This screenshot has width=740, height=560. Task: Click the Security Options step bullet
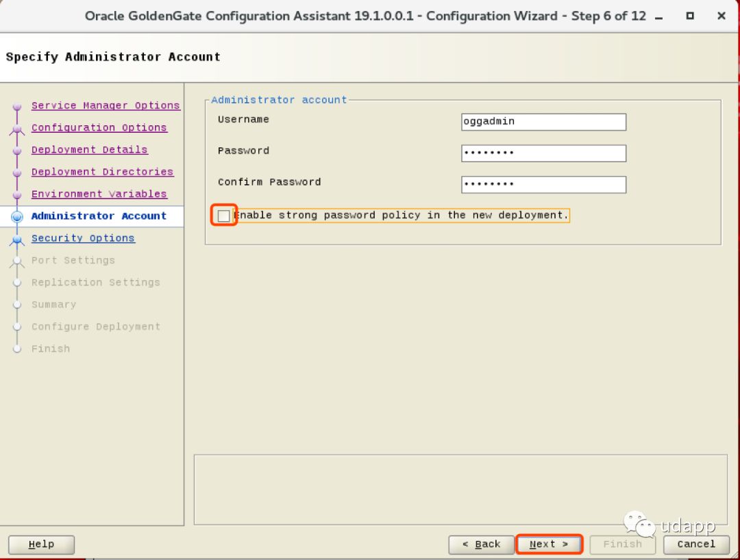(x=17, y=240)
